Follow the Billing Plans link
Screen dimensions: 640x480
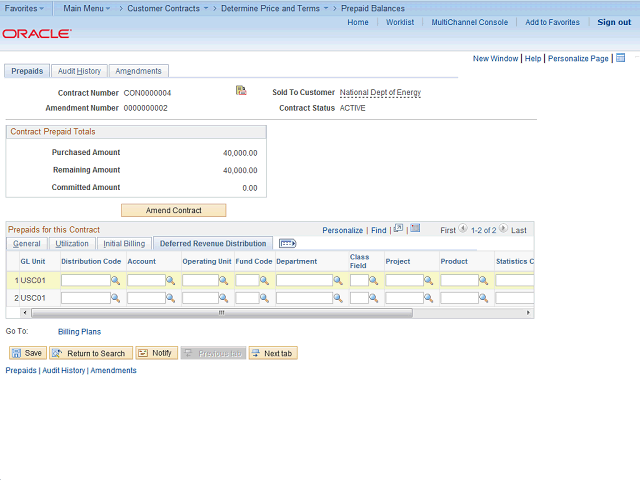(79, 331)
